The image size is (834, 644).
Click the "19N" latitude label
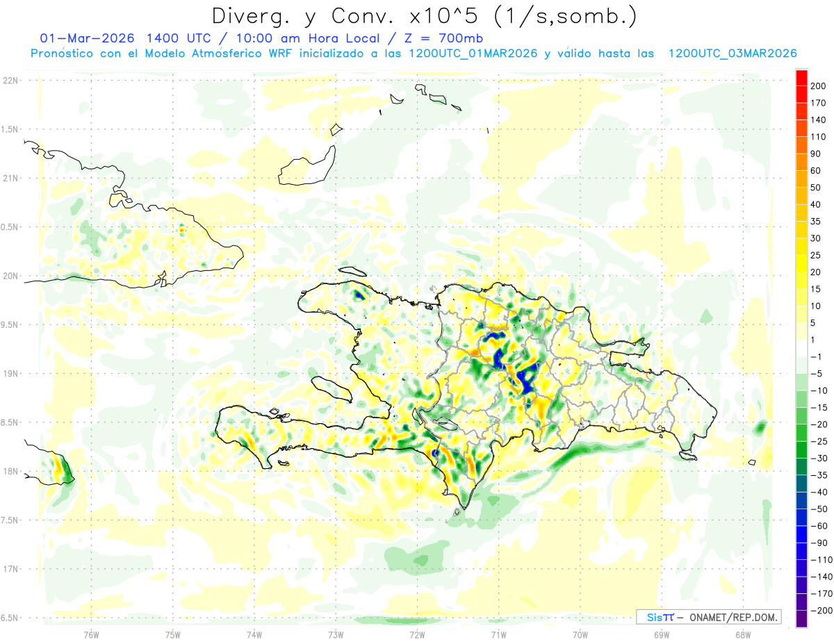tap(10, 374)
